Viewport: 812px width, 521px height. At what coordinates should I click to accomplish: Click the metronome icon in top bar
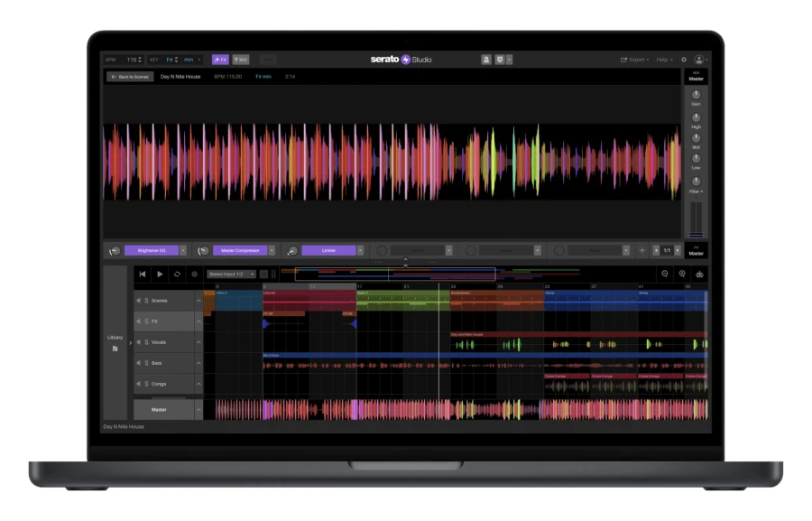click(x=486, y=60)
